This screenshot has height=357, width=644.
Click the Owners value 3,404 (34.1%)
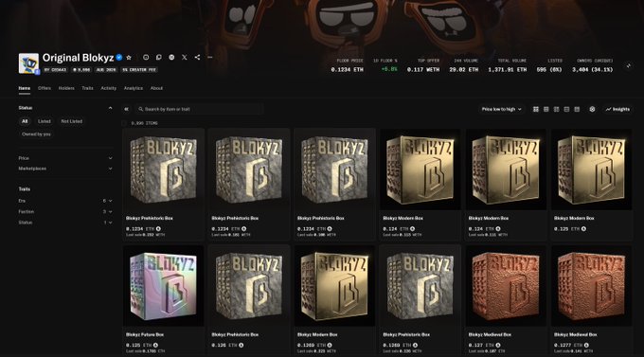[x=592, y=70]
